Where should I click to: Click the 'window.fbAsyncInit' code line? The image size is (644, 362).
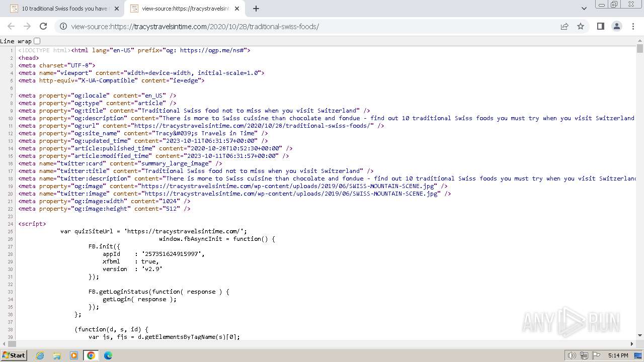point(217,239)
